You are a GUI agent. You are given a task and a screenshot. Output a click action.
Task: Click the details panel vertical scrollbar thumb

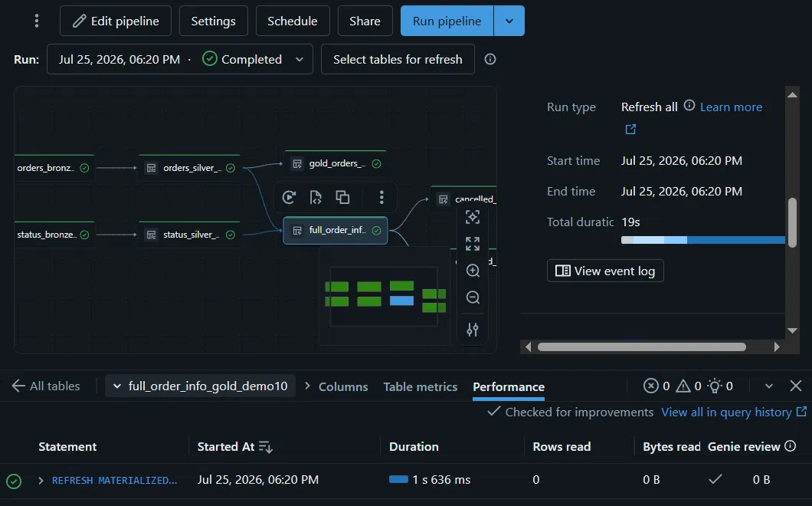[x=792, y=222]
